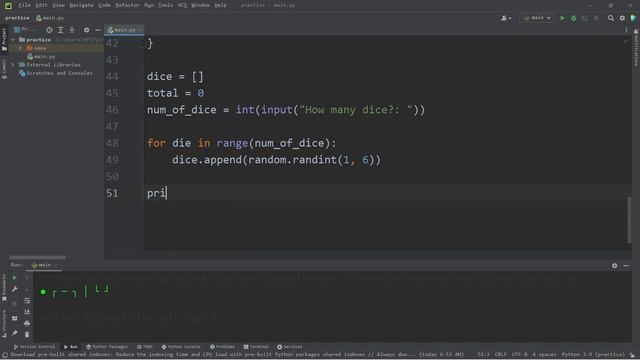Screen dimensions: 640x360
Task: Open the File menu
Action: click(x=24, y=5)
